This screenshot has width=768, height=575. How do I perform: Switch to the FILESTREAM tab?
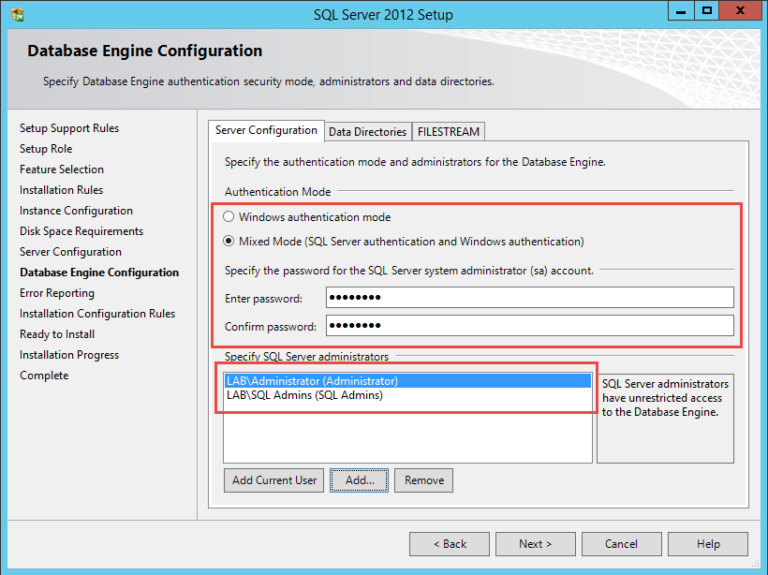[x=448, y=132]
